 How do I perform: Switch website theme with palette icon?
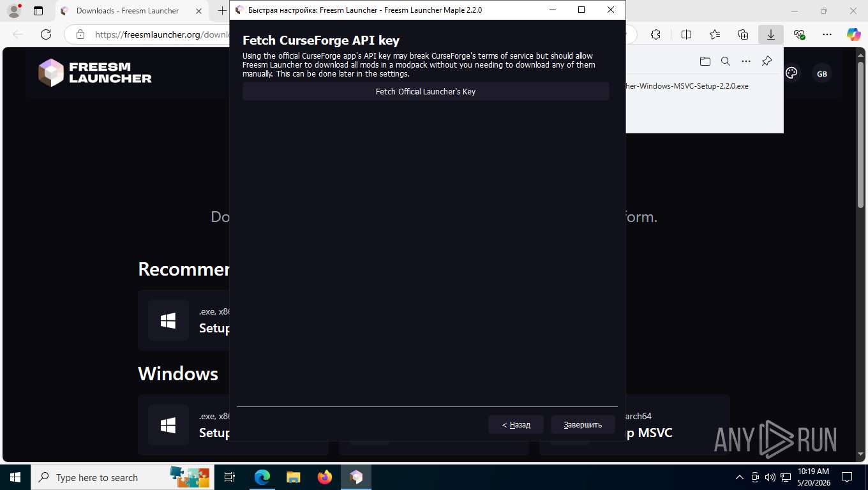(x=791, y=73)
